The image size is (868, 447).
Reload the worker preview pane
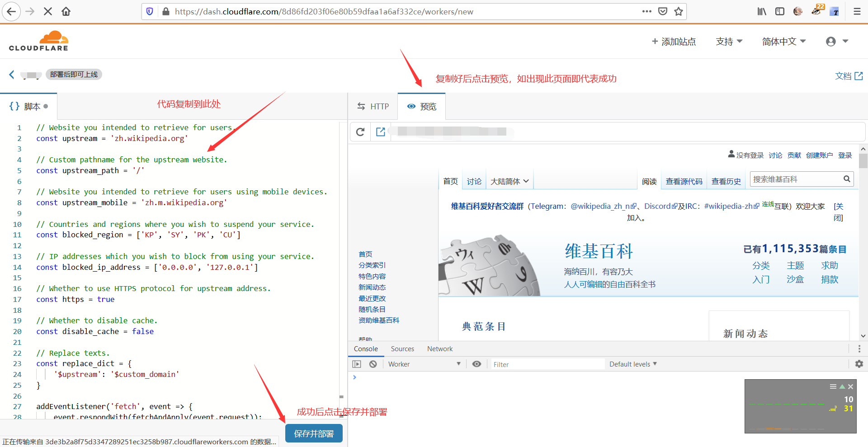tap(360, 132)
